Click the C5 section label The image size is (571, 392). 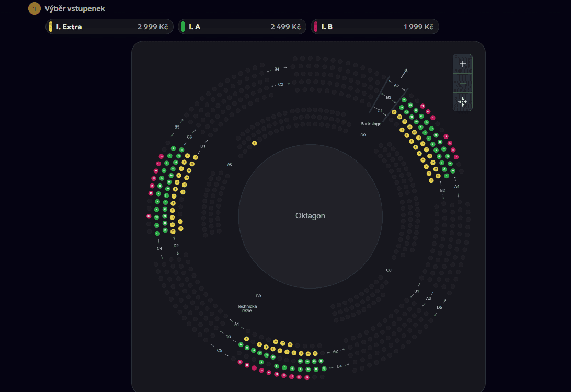tap(219, 351)
